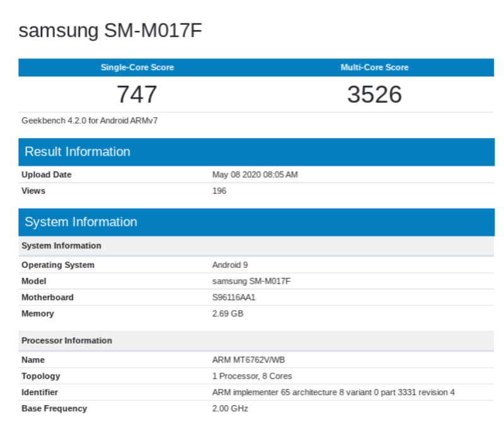The image size is (504, 423).
Task: Click the single-core score value 747
Action: [x=137, y=95]
